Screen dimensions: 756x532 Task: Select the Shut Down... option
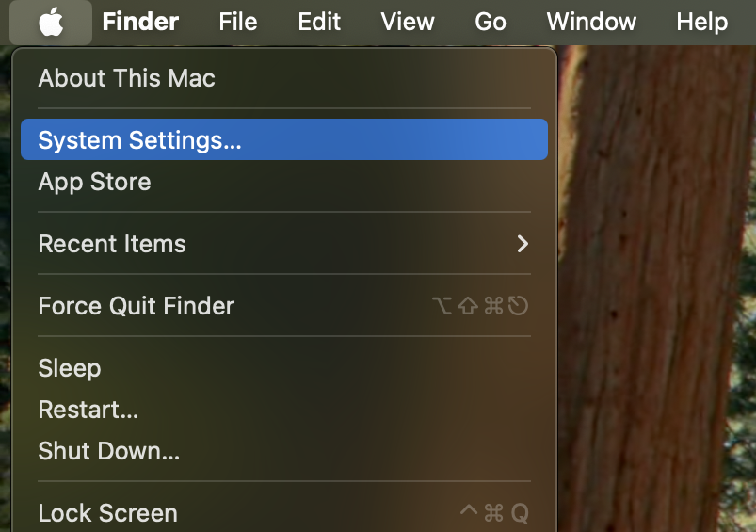(108, 451)
